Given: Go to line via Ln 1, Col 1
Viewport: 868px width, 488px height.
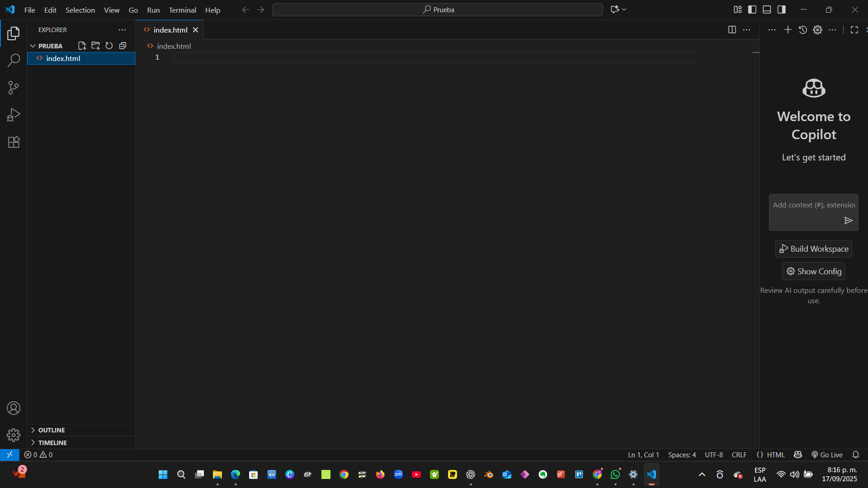Looking at the screenshot, I should [x=643, y=455].
